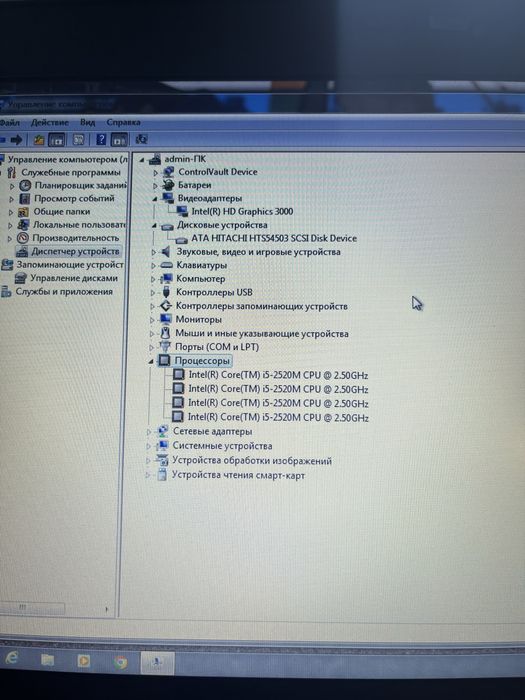This screenshot has width=525, height=700.
Task: Select Просмотр событий in left tree
Action: pos(74,198)
